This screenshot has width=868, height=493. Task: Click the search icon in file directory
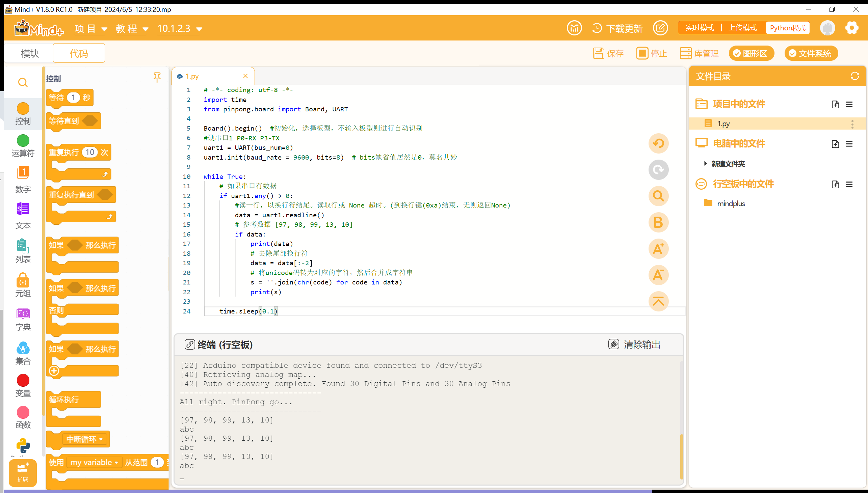(660, 196)
